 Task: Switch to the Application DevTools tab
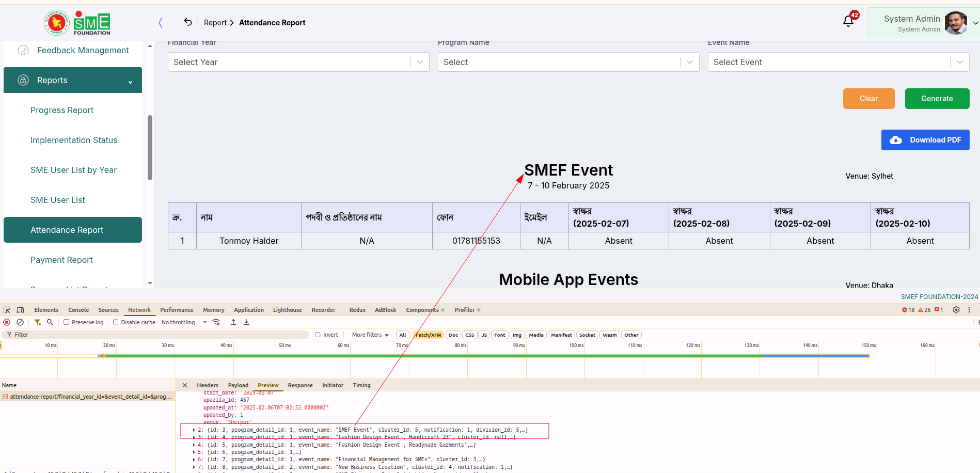pyautogui.click(x=249, y=310)
